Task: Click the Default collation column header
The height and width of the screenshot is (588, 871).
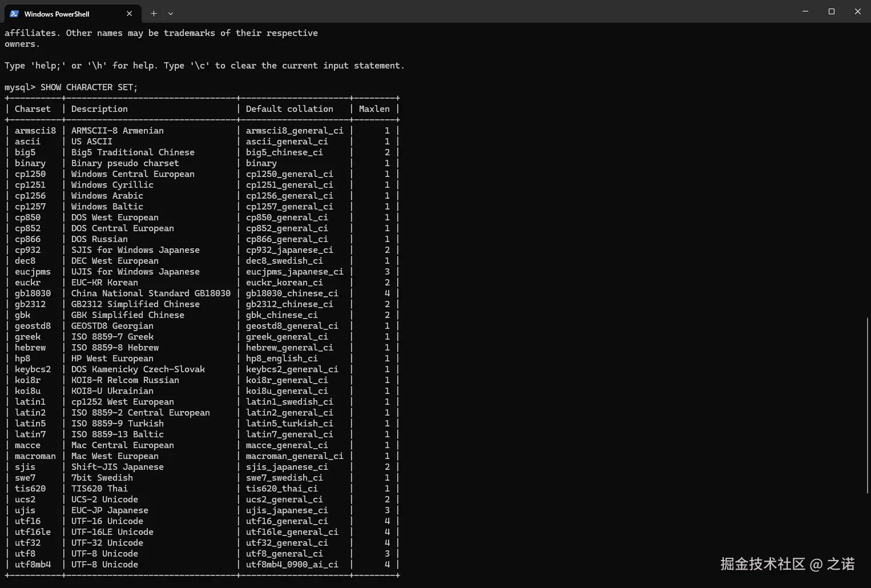Action: 289,108
